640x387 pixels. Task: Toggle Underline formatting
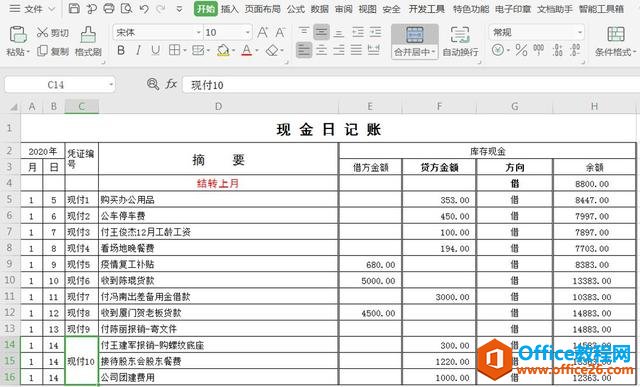tap(156, 50)
